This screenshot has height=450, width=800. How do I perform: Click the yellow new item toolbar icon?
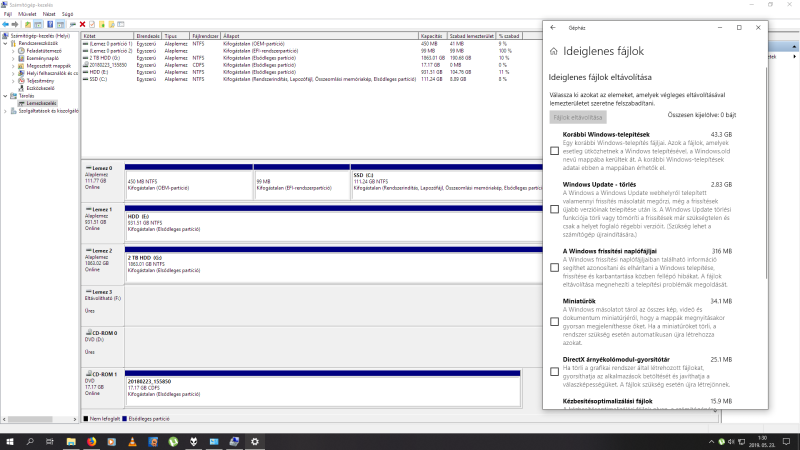[102, 24]
